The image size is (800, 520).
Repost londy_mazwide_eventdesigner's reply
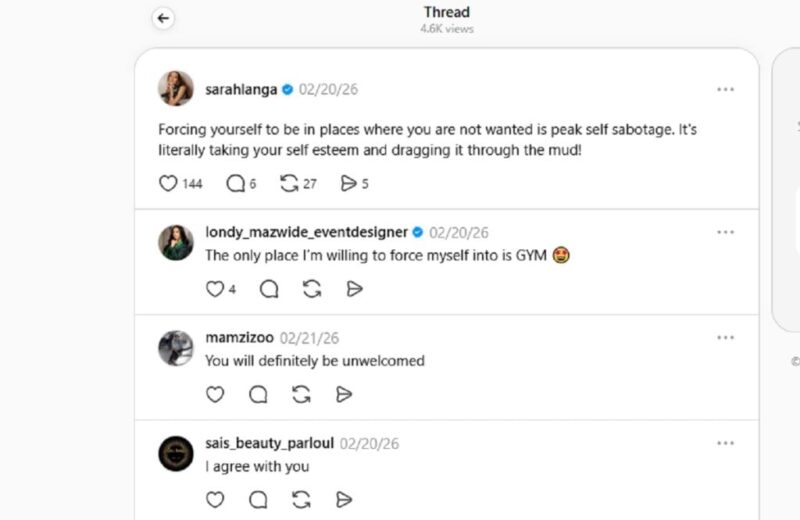coord(311,289)
